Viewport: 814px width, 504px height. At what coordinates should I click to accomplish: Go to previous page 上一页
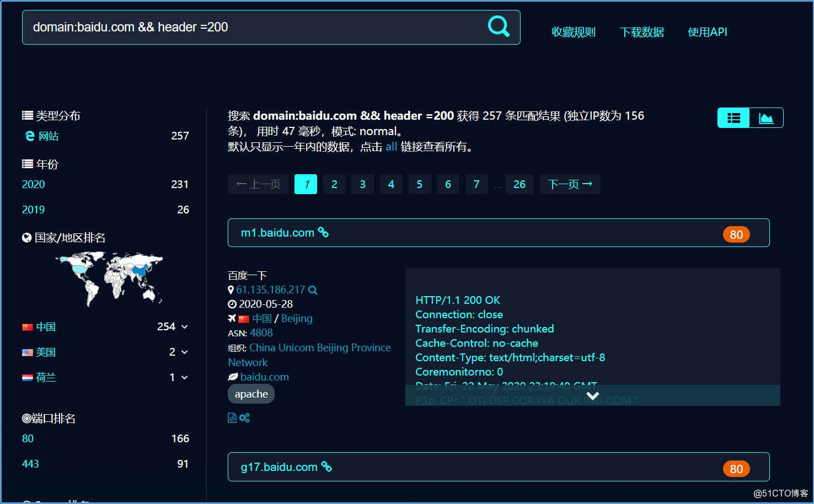(258, 184)
